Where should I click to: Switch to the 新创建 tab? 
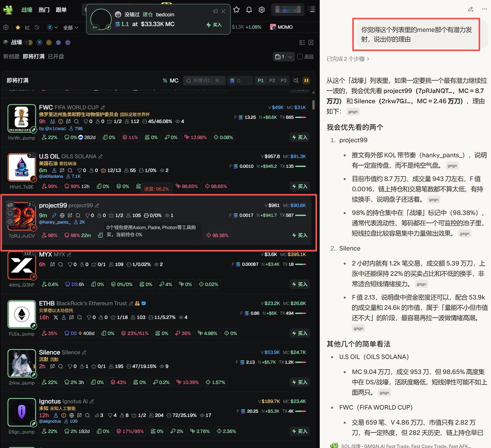tap(11, 56)
